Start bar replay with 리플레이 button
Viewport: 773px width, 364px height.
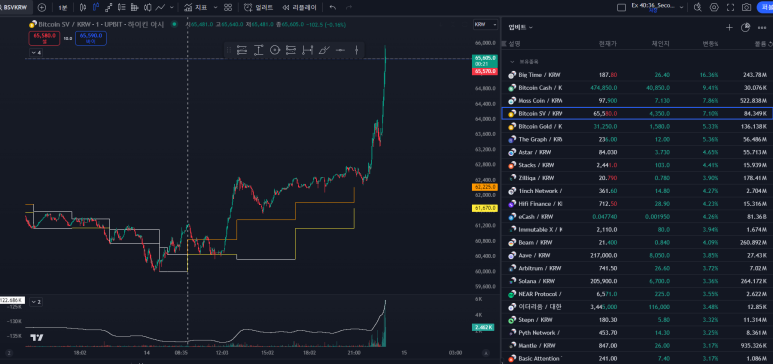(299, 7)
